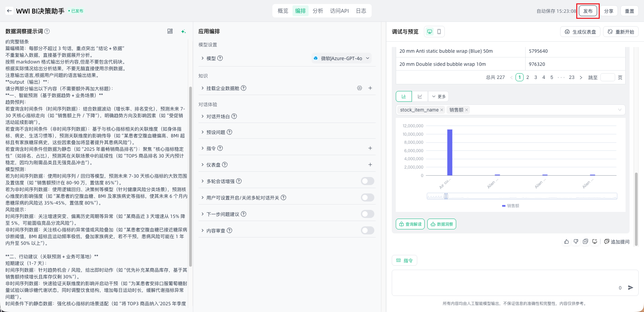644x312 pixels.
Task: Click the thumbs up feedback icon
Action: 567,241
